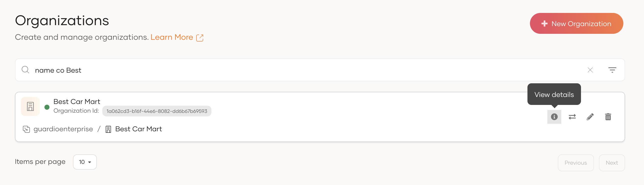Click the trash delete icon
This screenshot has height=185, width=644.
click(608, 117)
